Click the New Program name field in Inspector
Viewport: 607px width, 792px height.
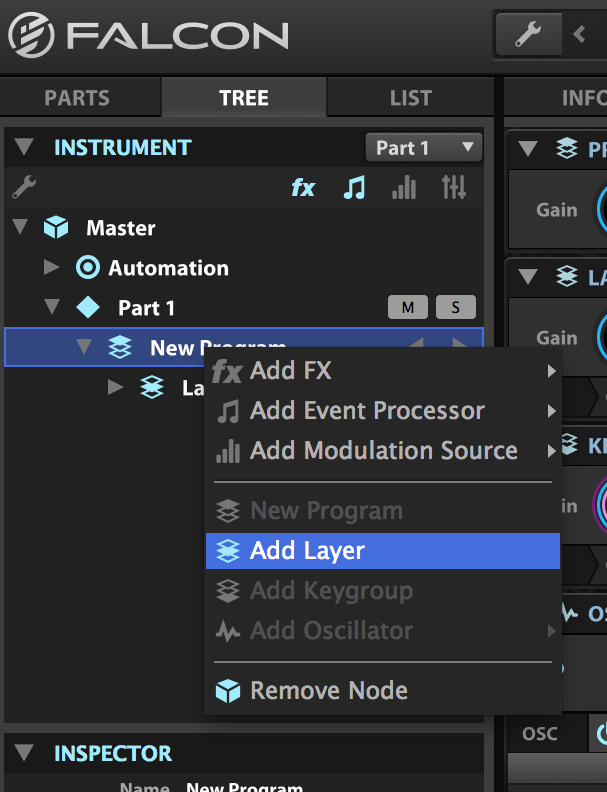point(244,786)
